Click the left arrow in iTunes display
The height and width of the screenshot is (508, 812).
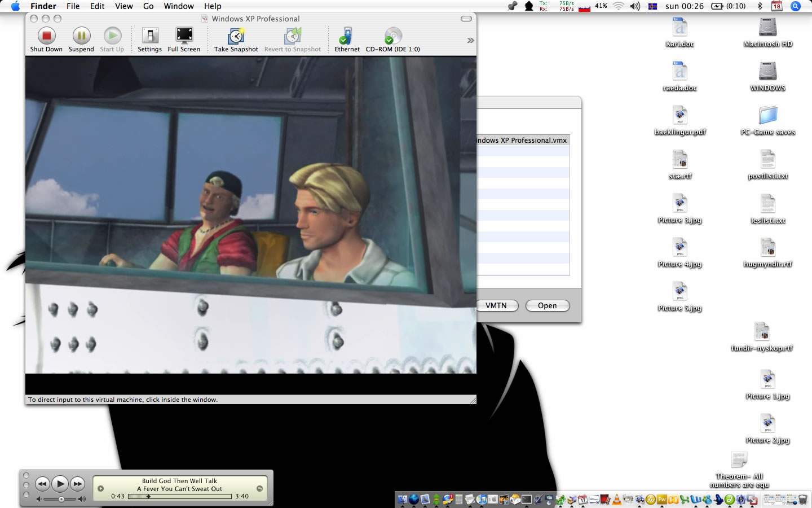(x=100, y=489)
